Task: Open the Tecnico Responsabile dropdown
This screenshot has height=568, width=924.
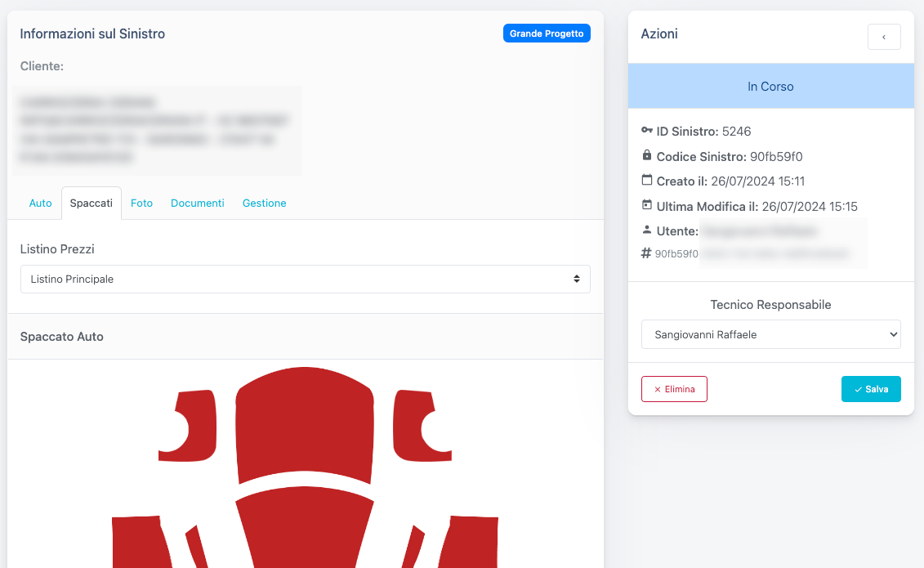Action: click(x=770, y=334)
